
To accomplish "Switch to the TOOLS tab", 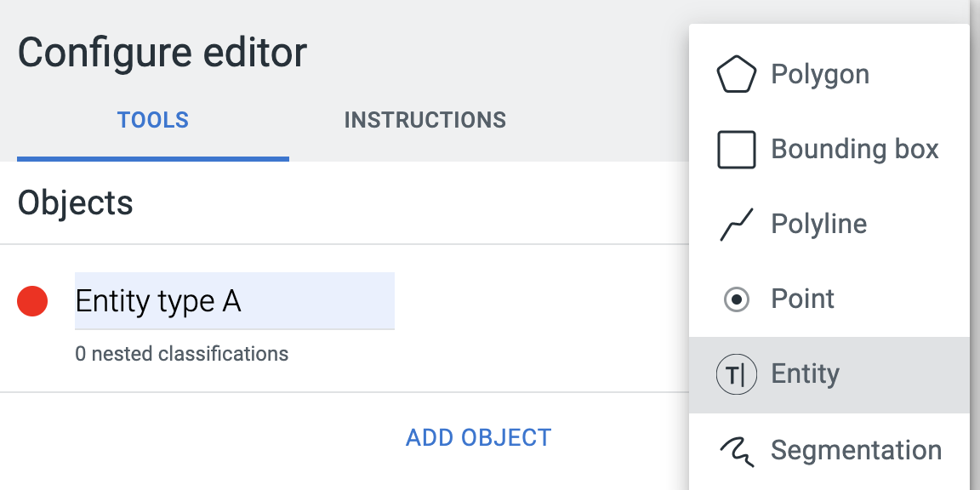I will 153,119.
